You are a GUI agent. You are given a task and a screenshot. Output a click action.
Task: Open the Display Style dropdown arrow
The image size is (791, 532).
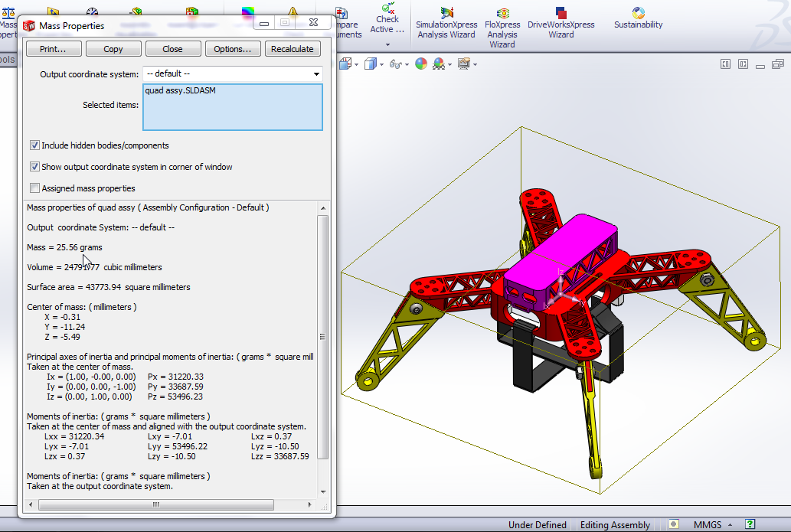381,64
